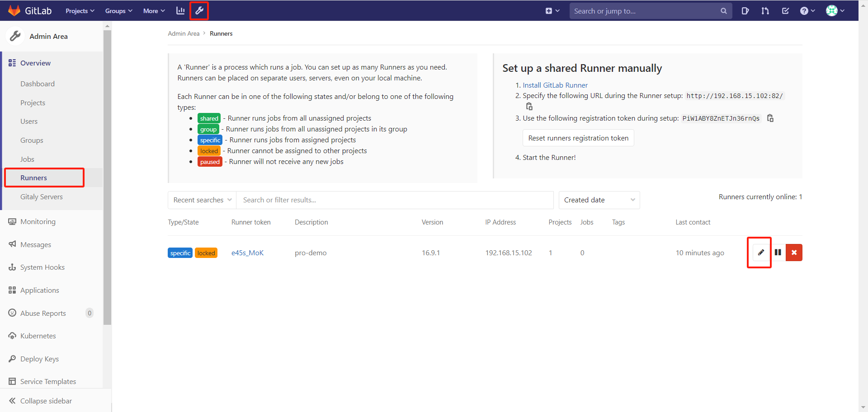868x412 pixels.
Task: Open the issues icon in the topbar
Action: 745,10
